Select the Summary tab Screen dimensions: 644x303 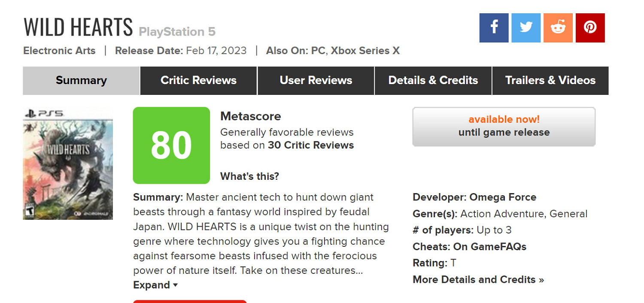81,80
